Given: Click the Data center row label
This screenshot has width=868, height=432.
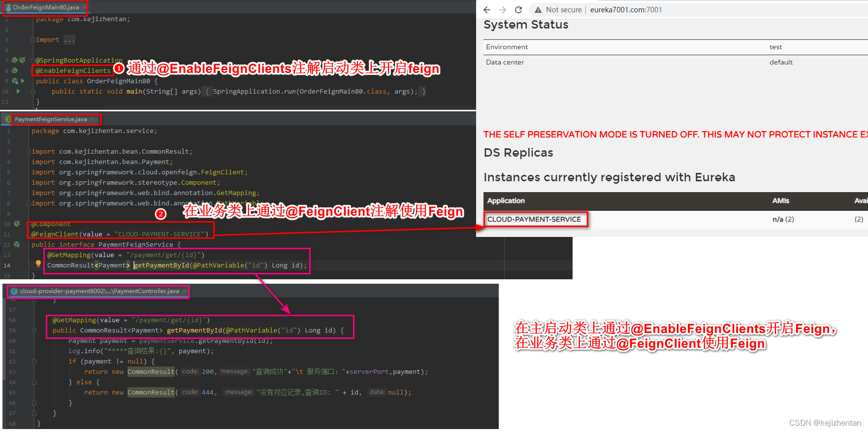Looking at the screenshot, I should (505, 63).
